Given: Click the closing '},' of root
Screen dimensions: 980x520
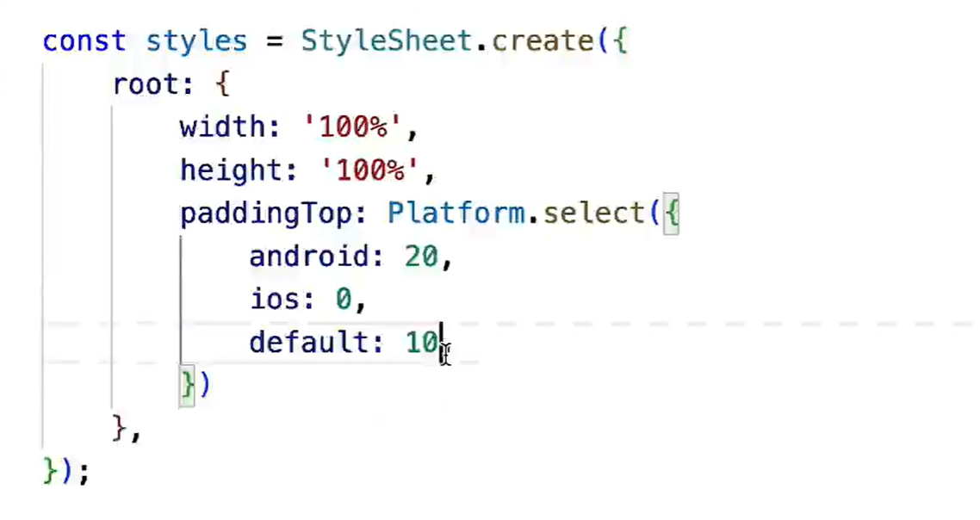Looking at the screenshot, I should point(127,428).
